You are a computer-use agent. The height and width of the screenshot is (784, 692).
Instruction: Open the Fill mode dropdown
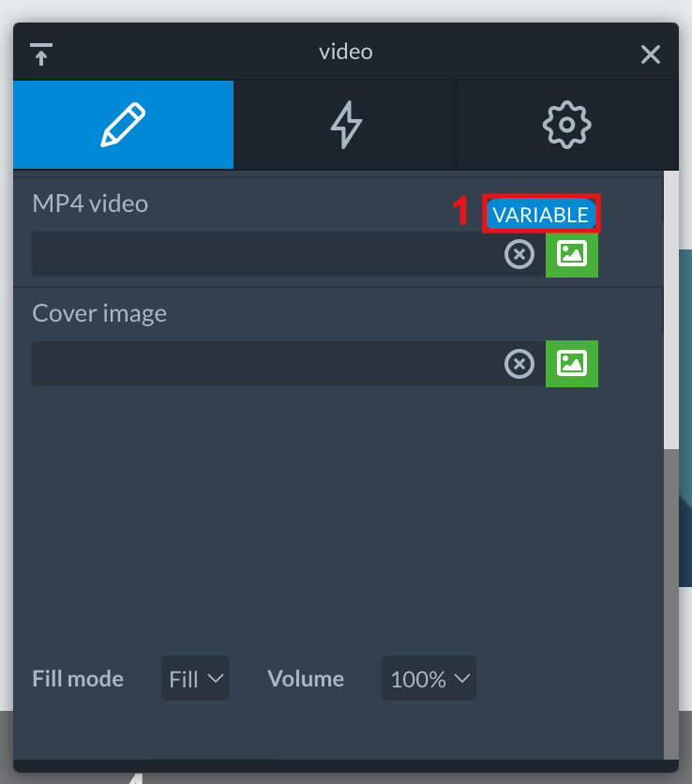pyautogui.click(x=195, y=678)
